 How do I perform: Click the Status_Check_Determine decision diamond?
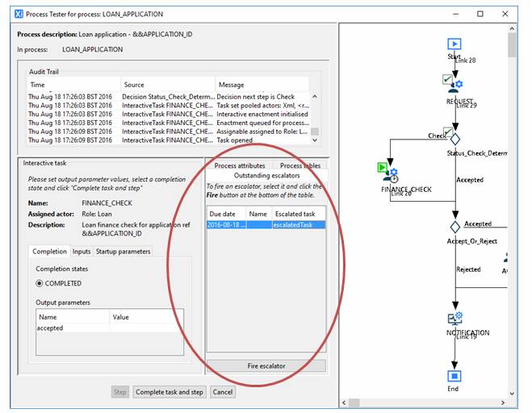455,137
